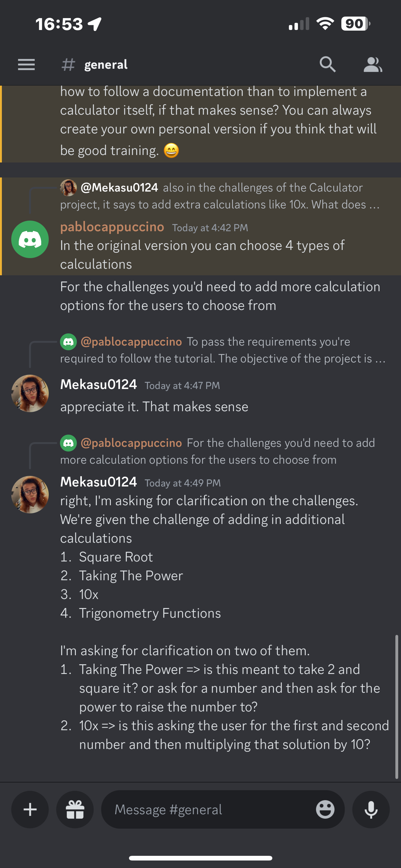This screenshot has height=868, width=401.
Task: Tap the search magnifier icon
Action: [327, 64]
